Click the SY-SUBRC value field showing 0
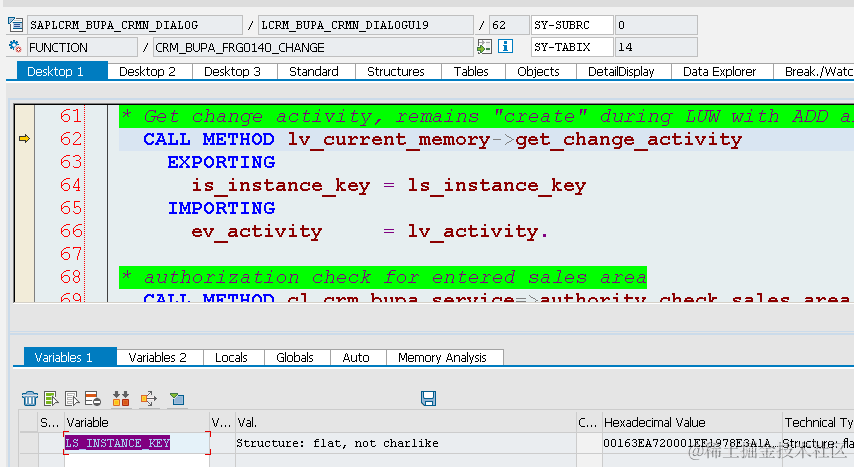The height and width of the screenshot is (467, 854). tap(656, 25)
